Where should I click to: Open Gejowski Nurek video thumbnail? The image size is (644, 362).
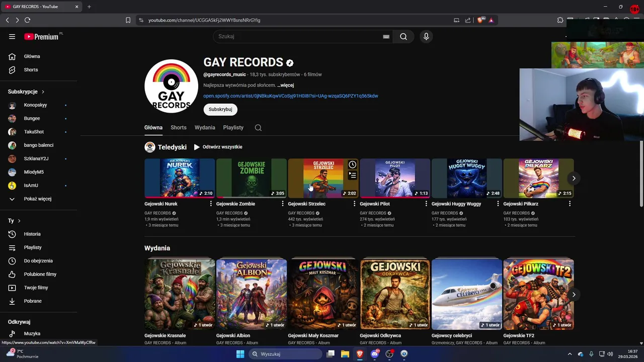click(180, 178)
